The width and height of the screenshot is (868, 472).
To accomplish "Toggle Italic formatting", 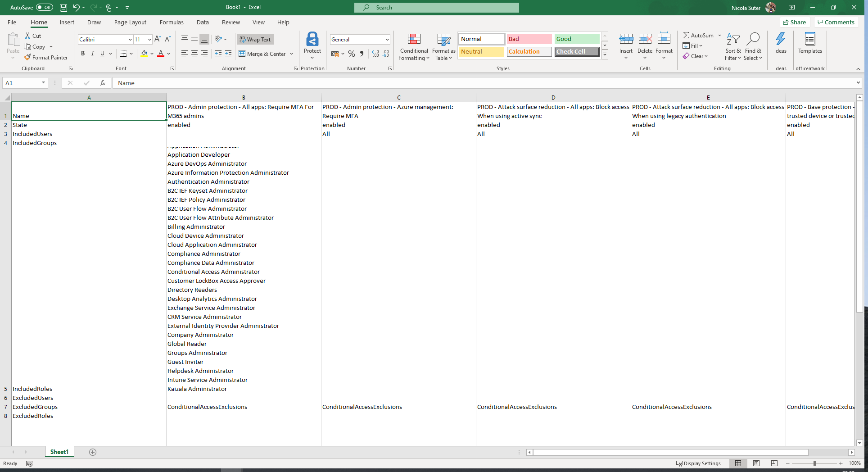I will pos(93,54).
